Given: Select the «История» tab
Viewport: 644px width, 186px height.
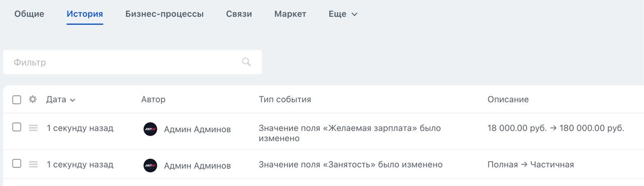Looking at the screenshot, I should (85, 14).
